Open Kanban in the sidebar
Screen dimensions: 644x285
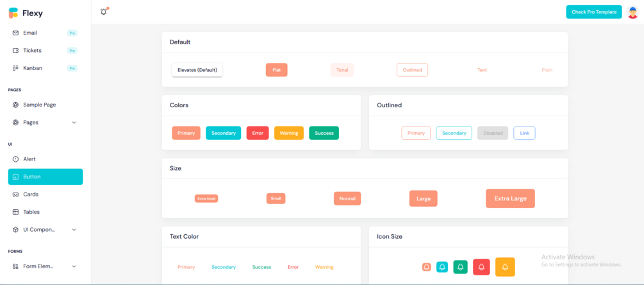pos(45,68)
